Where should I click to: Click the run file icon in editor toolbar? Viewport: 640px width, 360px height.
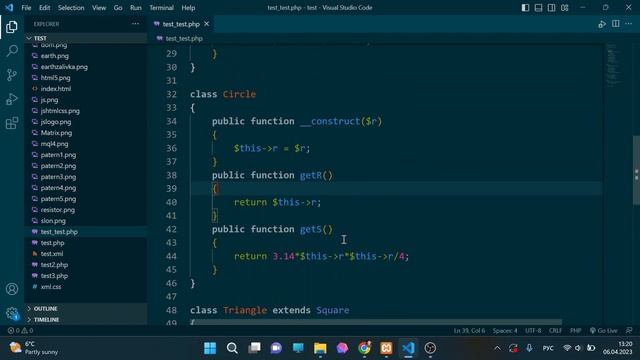click(x=602, y=24)
